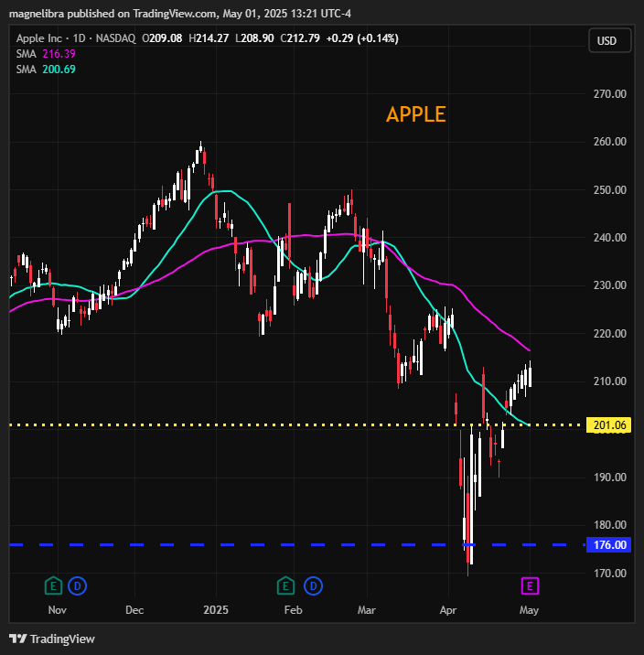Click the 260.00 price axis label
The height and width of the screenshot is (655, 644).
(610, 142)
